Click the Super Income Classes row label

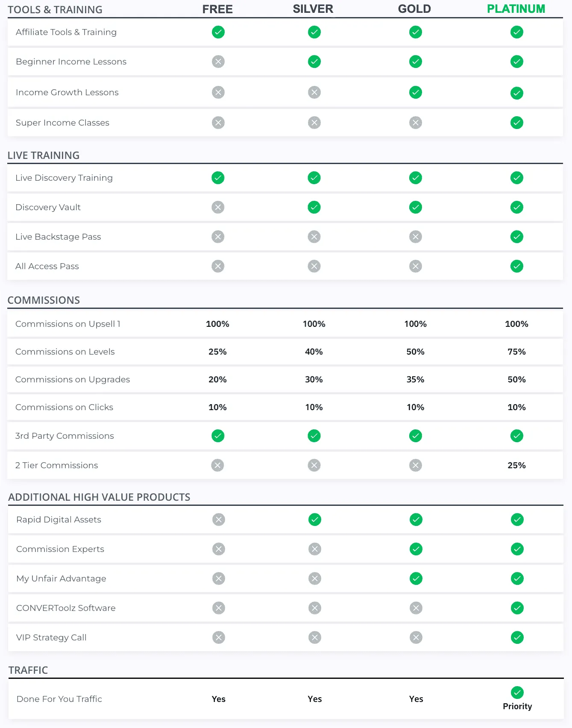(x=62, y=123)
